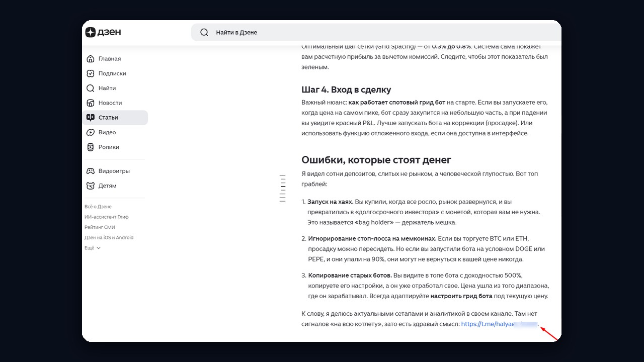Open the Подписки menu item
The height and width of the screenshot is (362, 644).
pyautogui.click(x=115, y=73)
